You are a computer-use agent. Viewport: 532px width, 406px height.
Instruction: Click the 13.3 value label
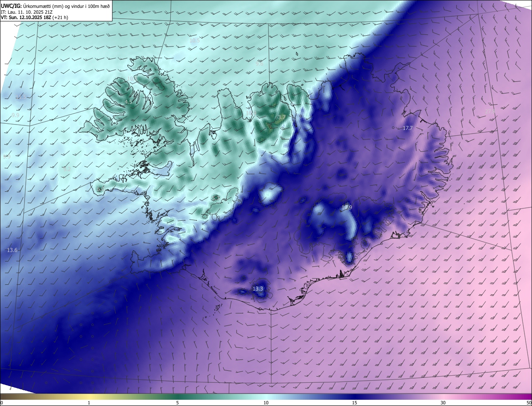(x=258, y=289)
